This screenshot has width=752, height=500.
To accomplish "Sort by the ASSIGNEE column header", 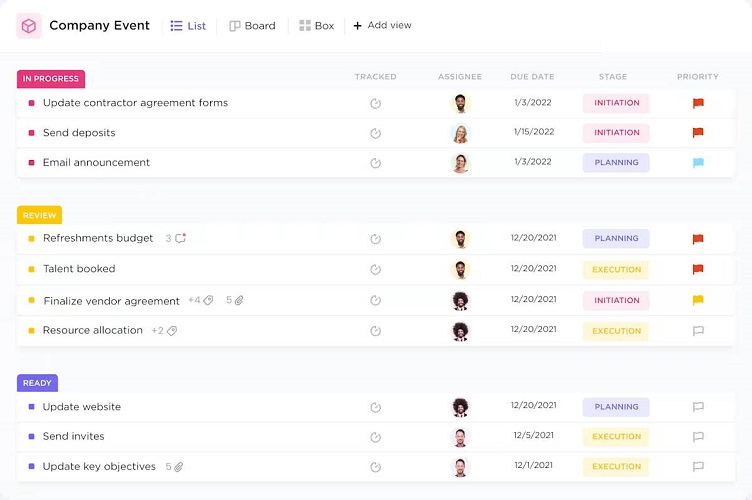I will pyautogui.click(x=460, y=77).
